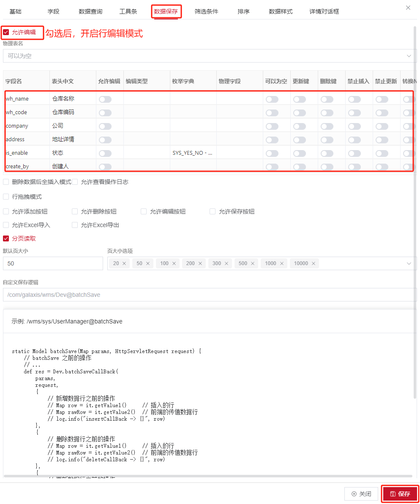Image resolution: width=420 pixels, height=504 pixels.
Task: Open the 筛选条件 tab
Action: click(x=207, y=11)
